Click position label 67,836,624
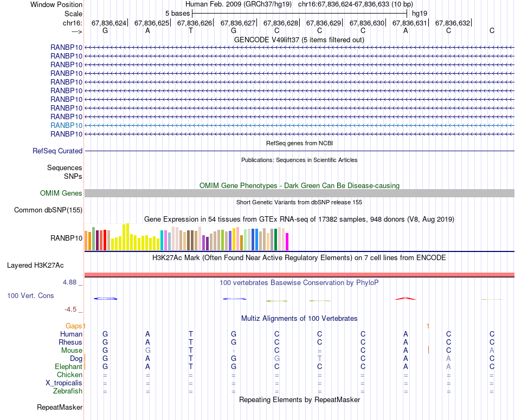 [x=109, y=23]
